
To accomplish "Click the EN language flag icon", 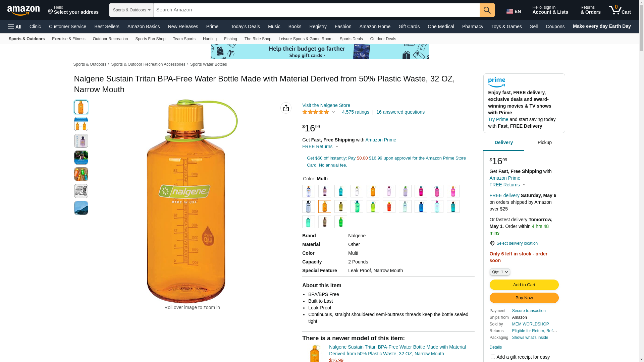I will (x=510, y=11).
